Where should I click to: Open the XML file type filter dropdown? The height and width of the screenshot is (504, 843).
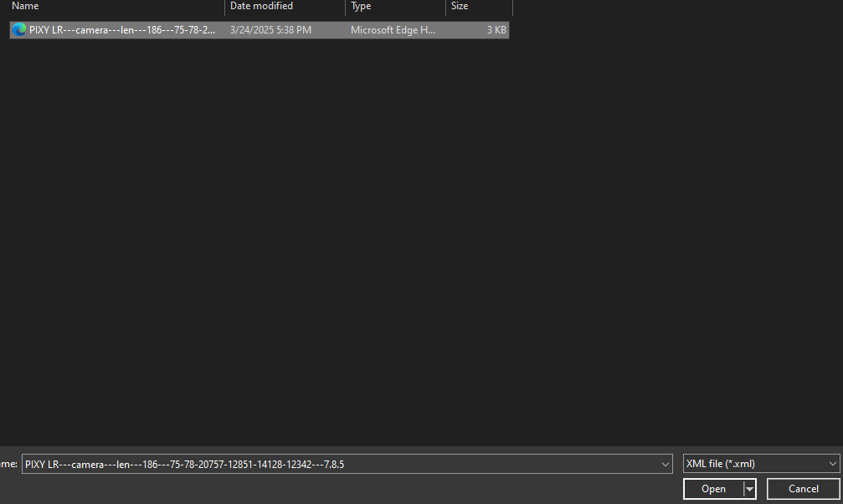[x=760, y=464]
